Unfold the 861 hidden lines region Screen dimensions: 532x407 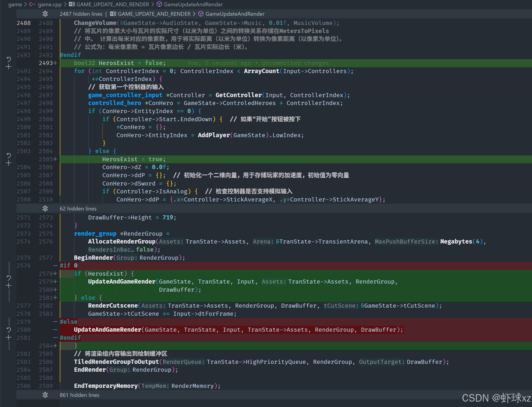[x=45, y=395]
